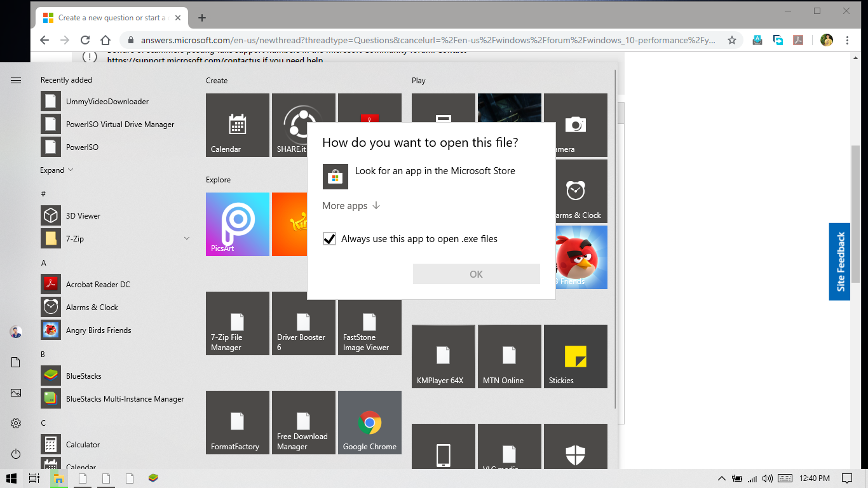Open Chrome profile avatar
Screen dimensions: 868x488
coord(827,40)
